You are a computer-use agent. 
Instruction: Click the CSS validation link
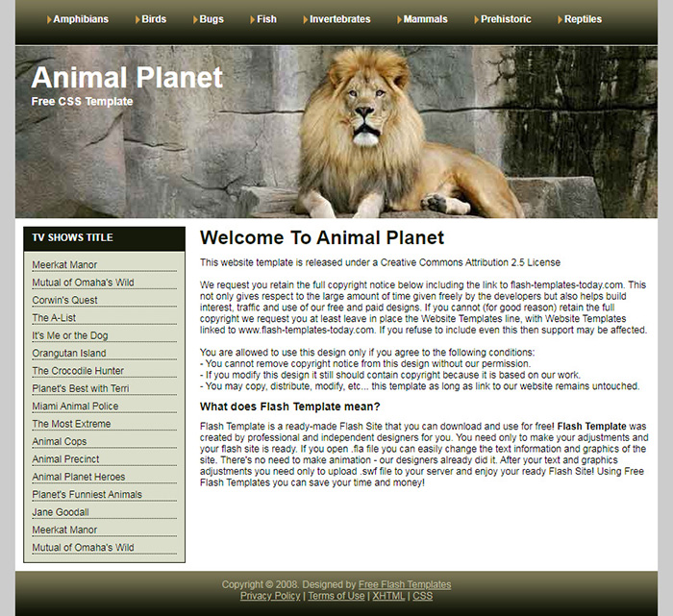click(x=422, y=596)
